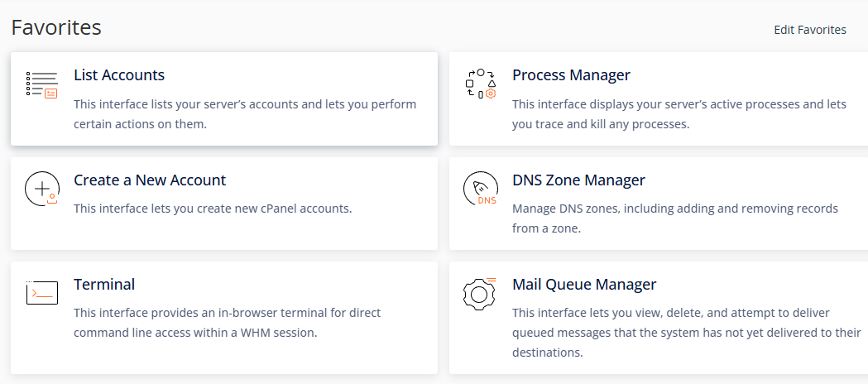Click the Process Manager icon
The height and width of the screenshot is (384, 868).
[x=481, y=84]
